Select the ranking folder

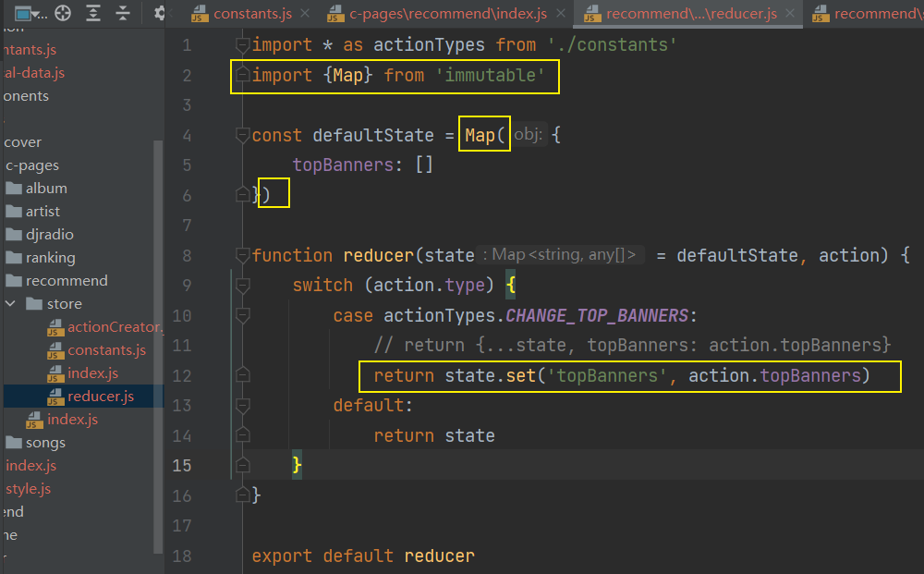click(50, 258)
